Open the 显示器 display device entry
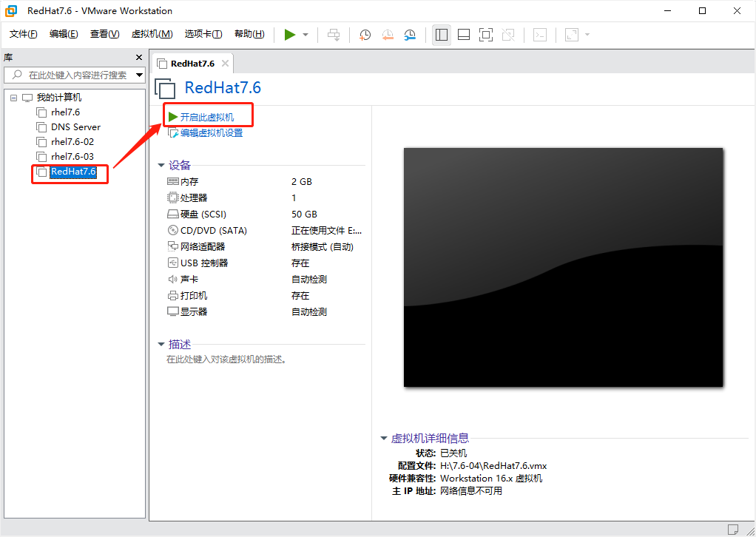Screen dimensions: 756x537 click(x=193, y=312)
